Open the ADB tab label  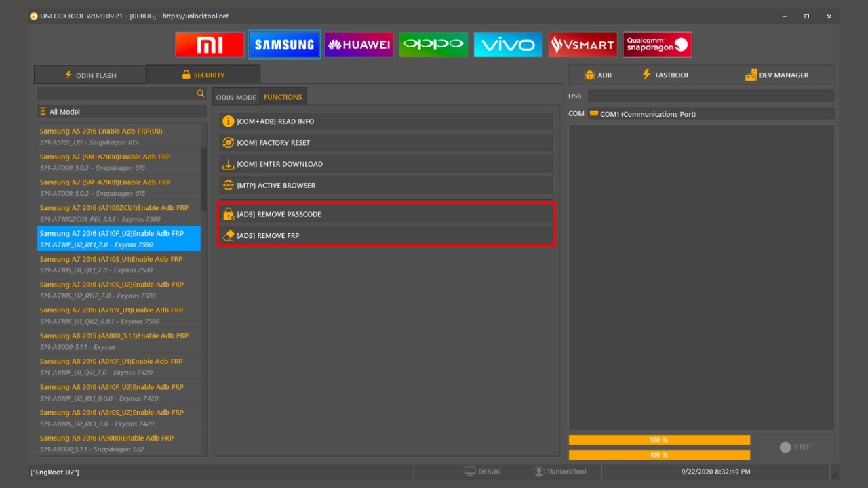604,75
